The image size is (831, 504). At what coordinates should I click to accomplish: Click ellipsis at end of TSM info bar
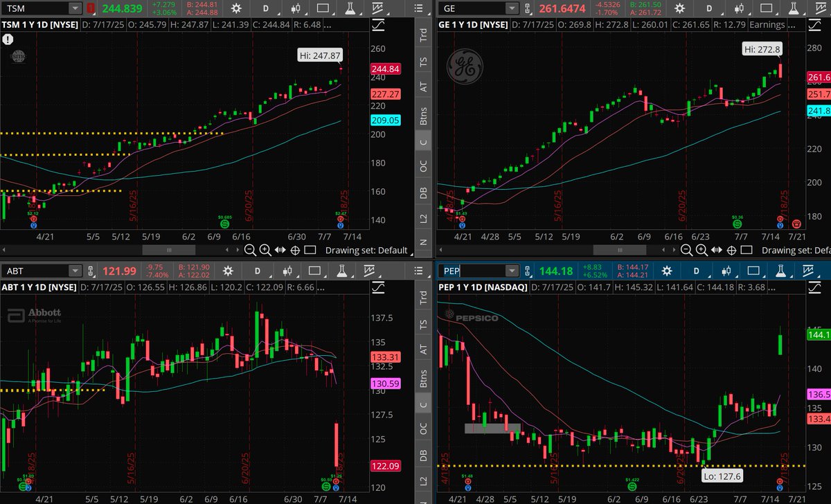[326, 25]
